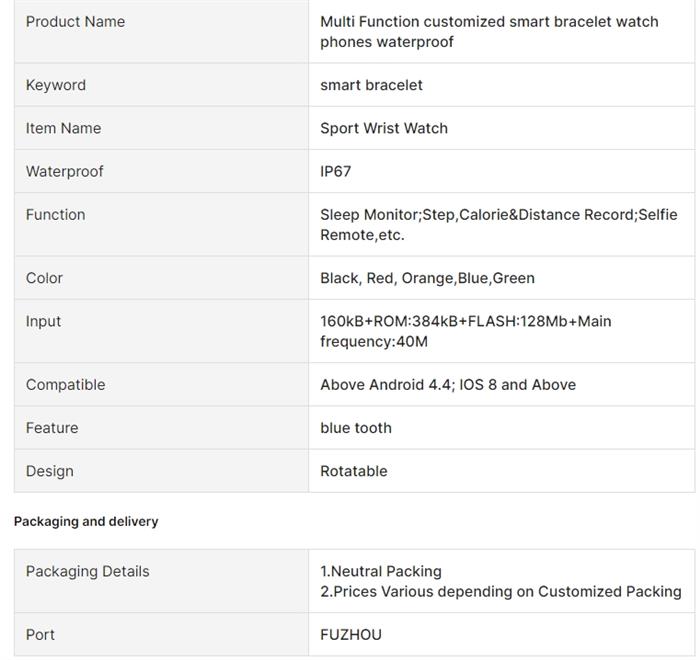Click the 160kB+ROM memory specification value

[x=465, y=331]
